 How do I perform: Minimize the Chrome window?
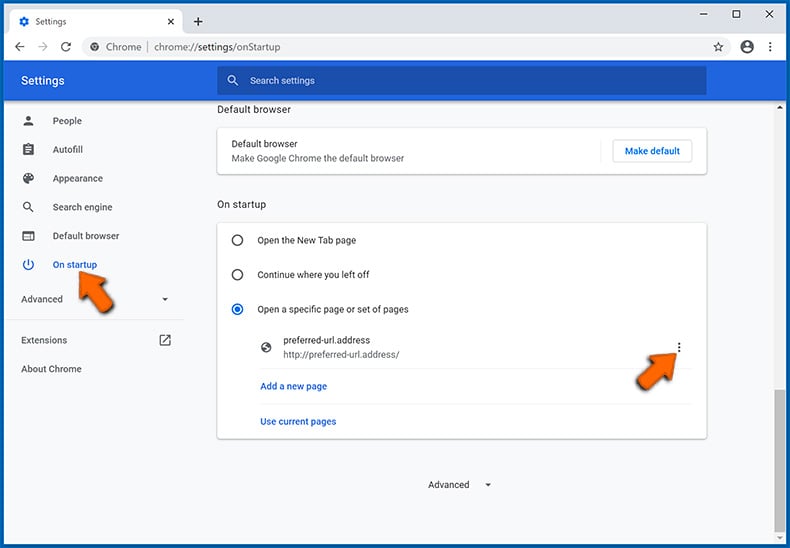pyautogui.click(x=704, y=15)
